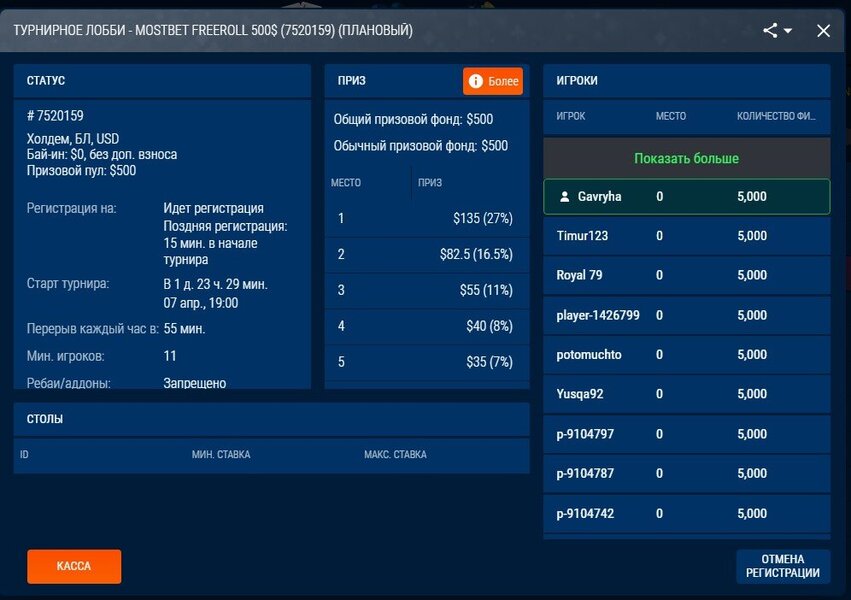Select player Timur123 row
The width and height of the screenshot is (851, 600).
coord(686,236)
